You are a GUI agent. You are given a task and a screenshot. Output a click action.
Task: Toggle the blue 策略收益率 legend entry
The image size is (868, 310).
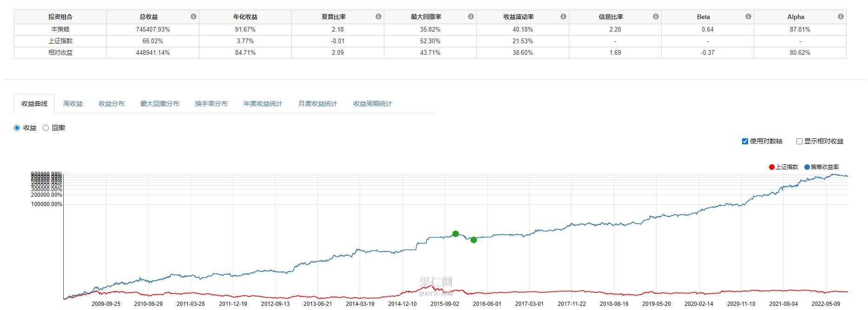(x=822, y=167)
